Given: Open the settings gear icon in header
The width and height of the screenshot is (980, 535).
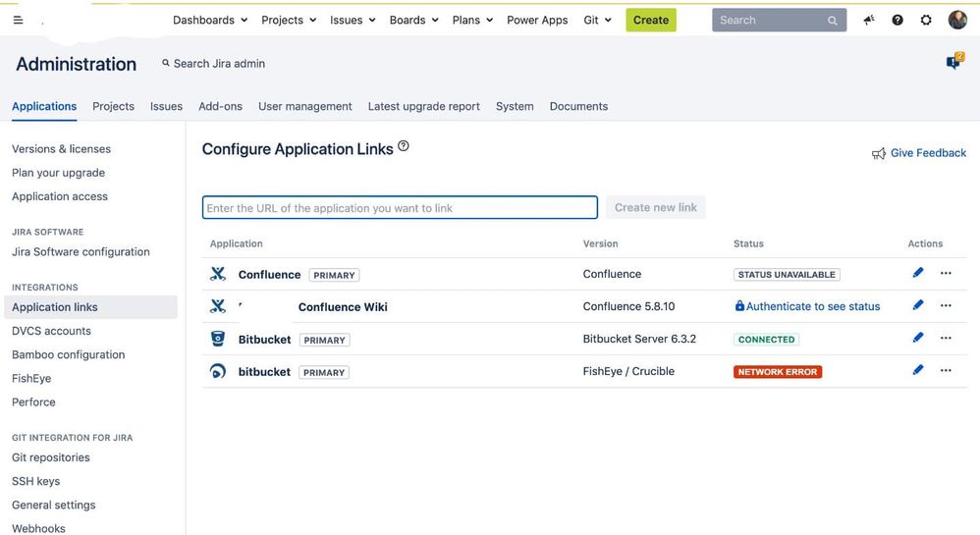Looking at the screenshot, I should pos(926,20).
